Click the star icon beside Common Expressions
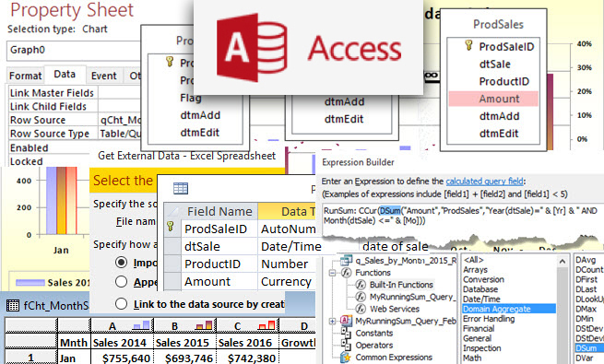This screenshot has height=364, width=604. point(346,357)
